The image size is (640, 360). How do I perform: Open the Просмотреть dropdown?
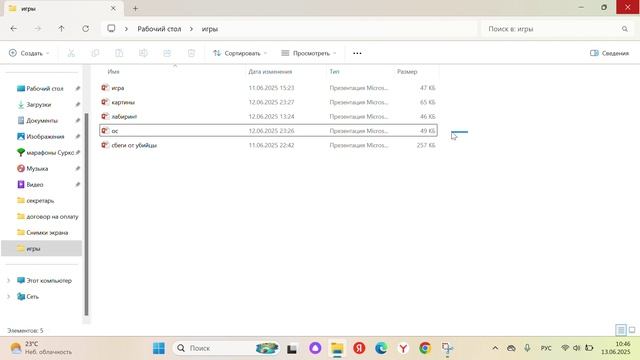point(309,53)
